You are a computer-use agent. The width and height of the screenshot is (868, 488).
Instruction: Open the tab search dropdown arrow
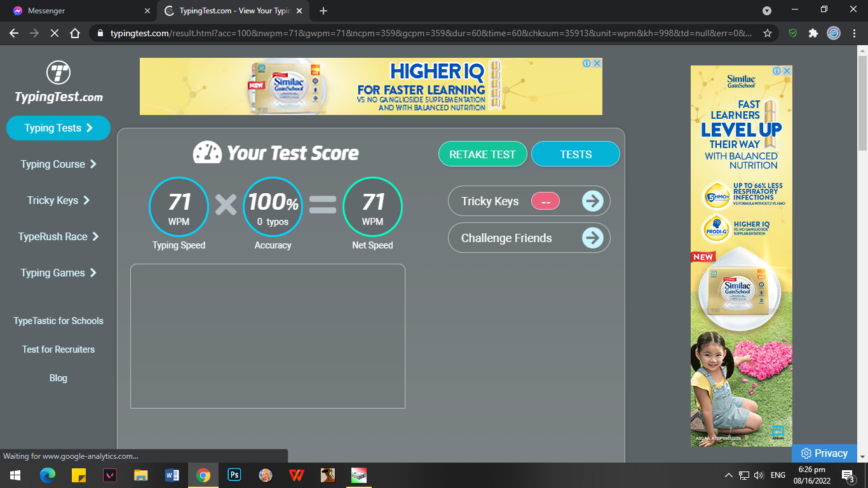click(767, 11)
